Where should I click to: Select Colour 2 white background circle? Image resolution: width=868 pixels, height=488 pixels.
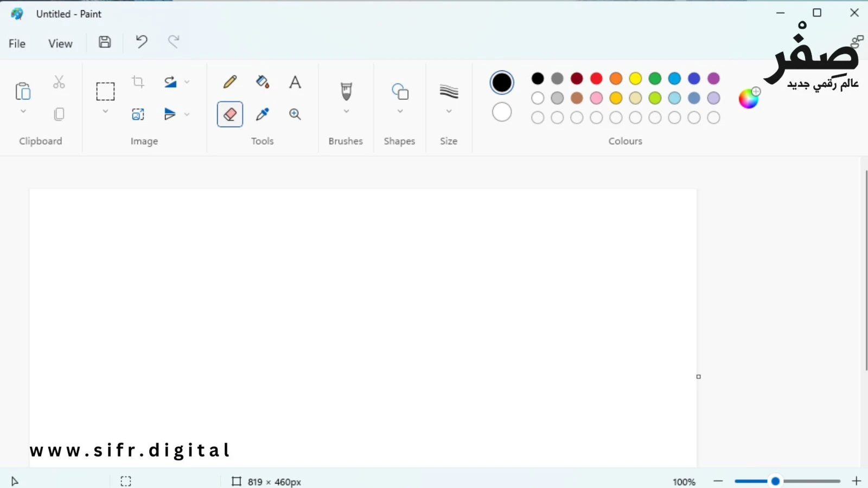tap(502, 112)
